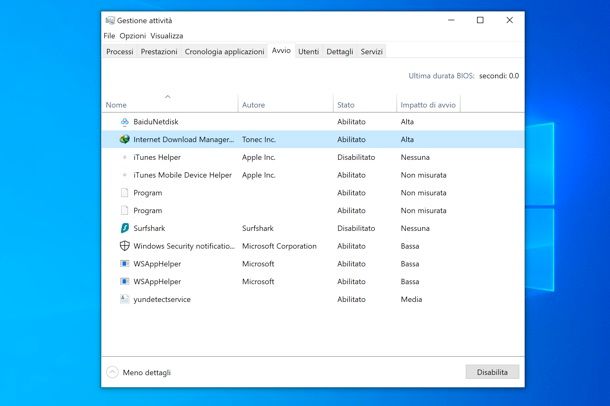Open the Dettagli tab
Viewport: 610px width, 406px height.
[340, 51]
